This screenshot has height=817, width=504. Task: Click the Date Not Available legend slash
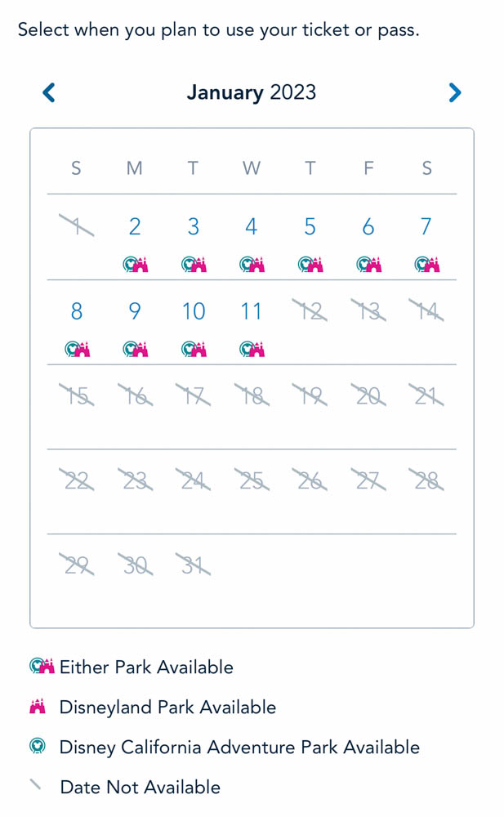(x=36, y=786)
